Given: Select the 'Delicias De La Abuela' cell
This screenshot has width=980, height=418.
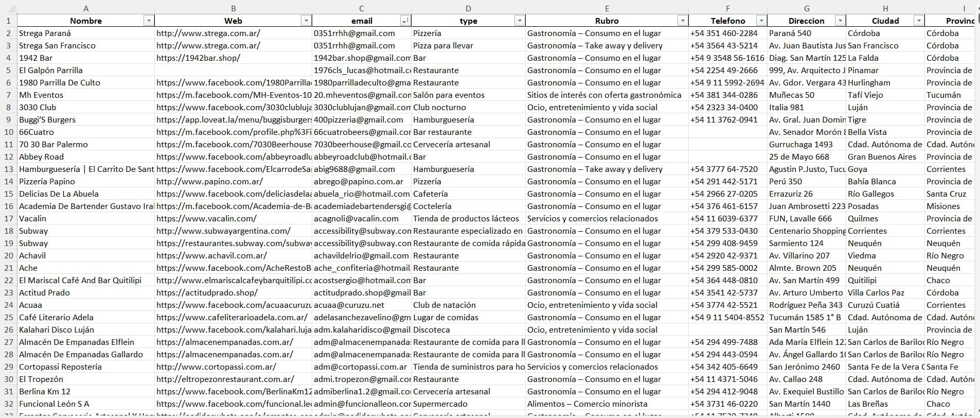Looking at the screenshot, I should tap(86, 194).
